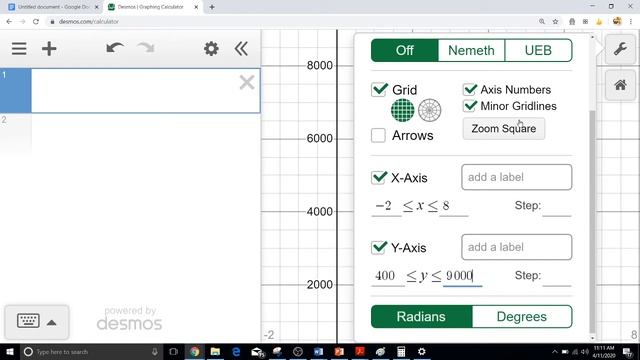Open the browser zoom magnifier icon

coord(542,22)
